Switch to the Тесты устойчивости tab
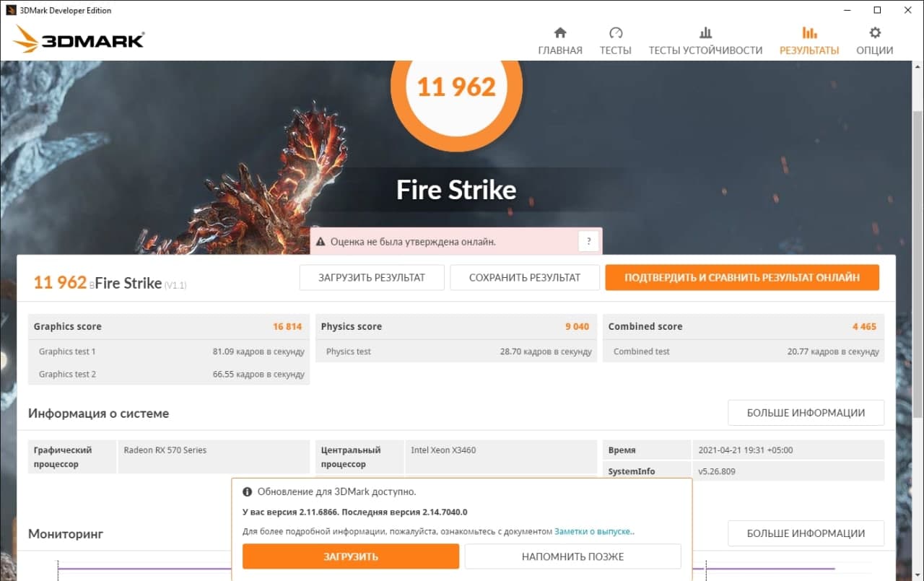The image size is (924, 581). pyautogui.click(x=705, y=51)
